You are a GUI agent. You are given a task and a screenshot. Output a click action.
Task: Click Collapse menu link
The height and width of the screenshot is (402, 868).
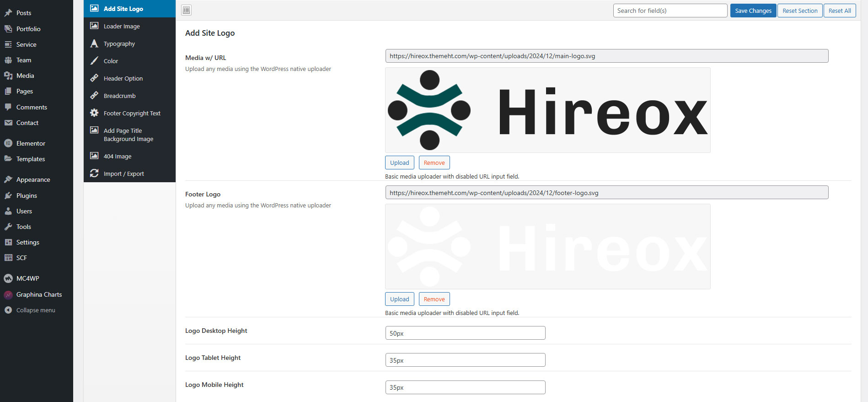(36, 310)
